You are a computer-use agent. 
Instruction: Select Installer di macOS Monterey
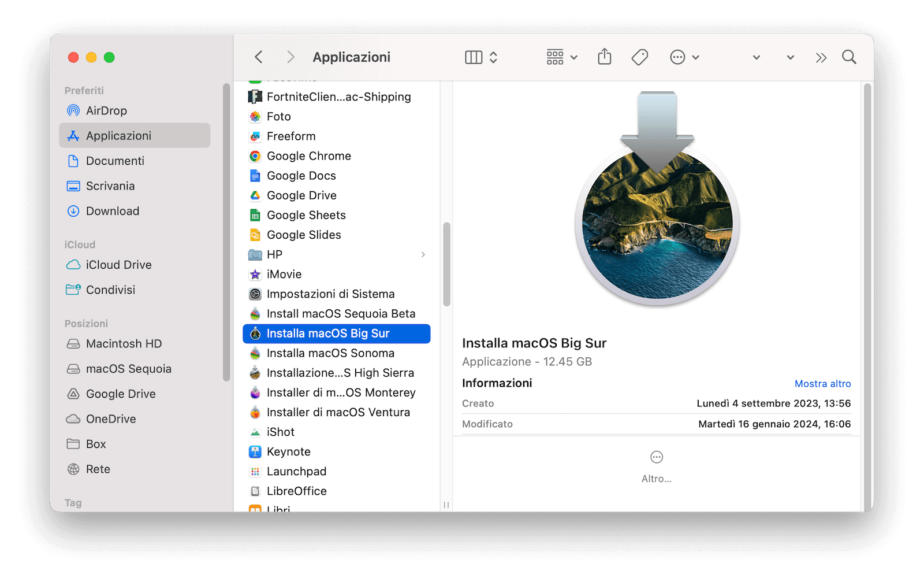coord(337,392)
